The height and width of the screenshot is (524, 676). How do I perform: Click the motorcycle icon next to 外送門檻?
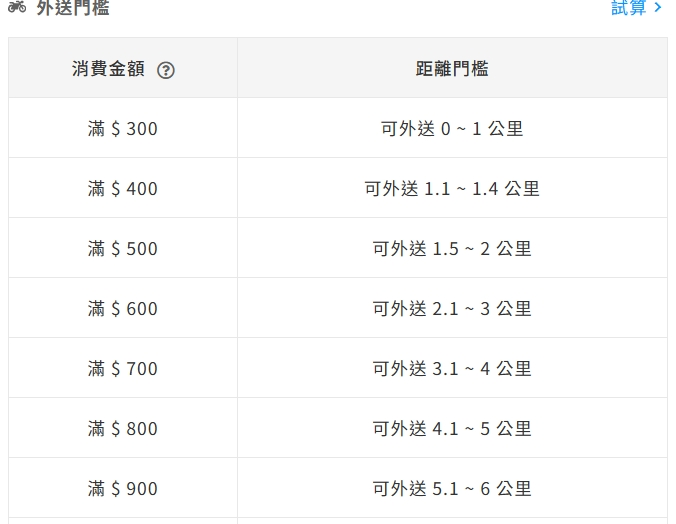(x=17, y=7)
